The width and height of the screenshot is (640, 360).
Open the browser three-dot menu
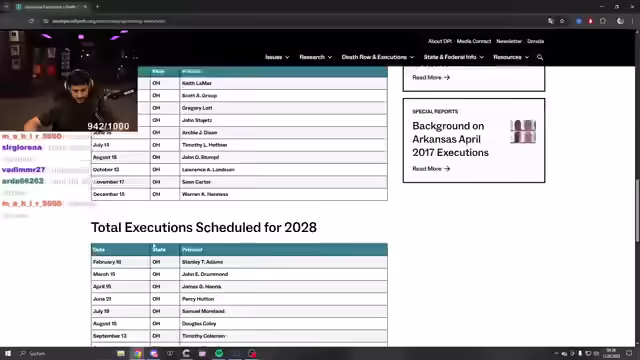[633, 21]
